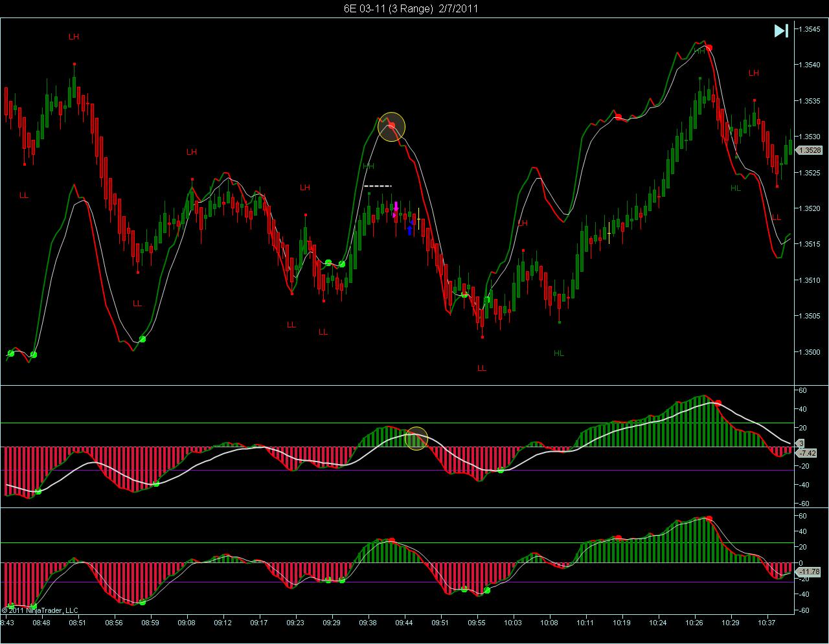Click the yellow circle on the price panel peak
This screenshot has width=829, height=644.
pos(392,126)
